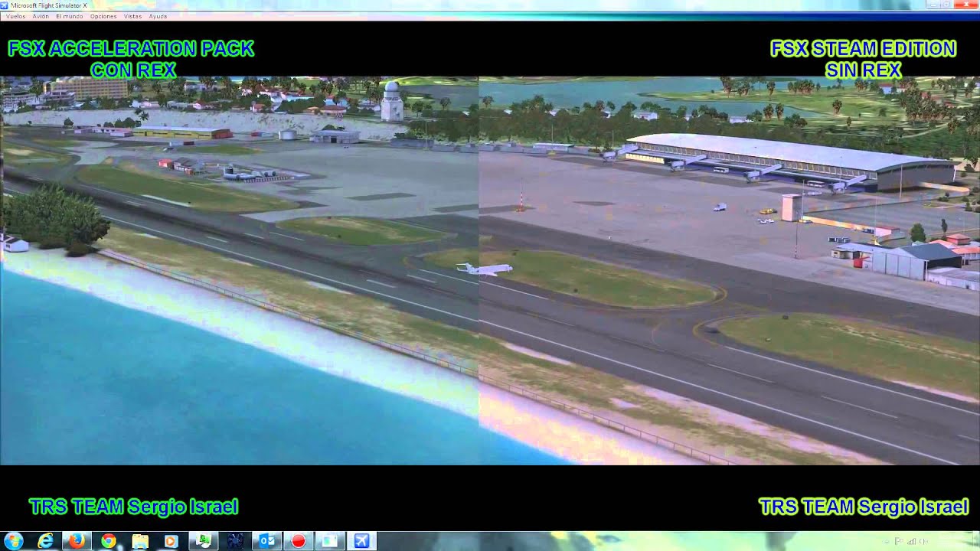Open the Opciones menu

point(103,16)
